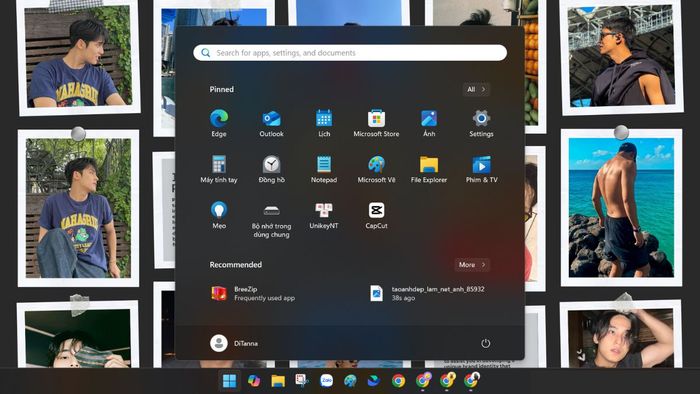The image size is (700, 394).
Task: Open the DiTanna user account menu
Action: tap(234, 343)
